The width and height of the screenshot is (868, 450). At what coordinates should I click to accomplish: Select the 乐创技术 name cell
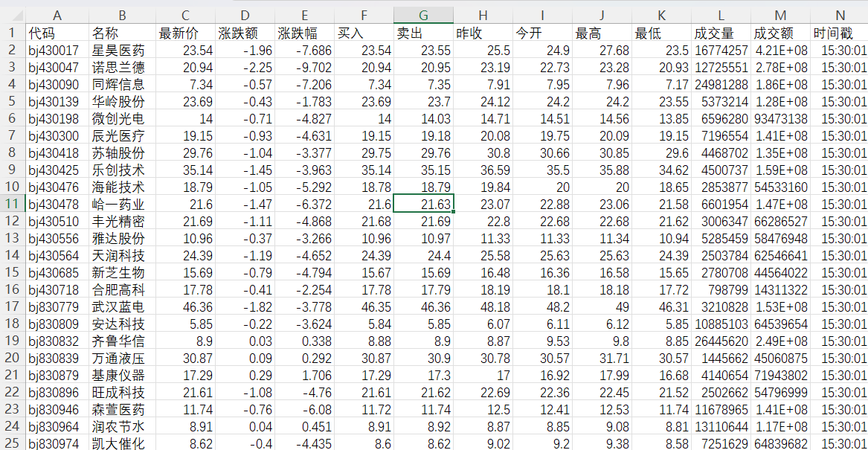(x=122, y=170)
